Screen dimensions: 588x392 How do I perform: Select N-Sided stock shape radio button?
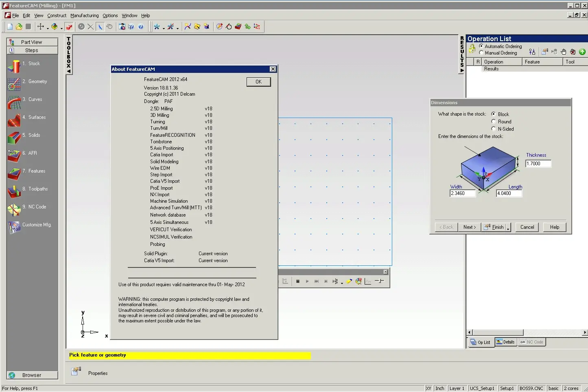(x=494, y=129)
